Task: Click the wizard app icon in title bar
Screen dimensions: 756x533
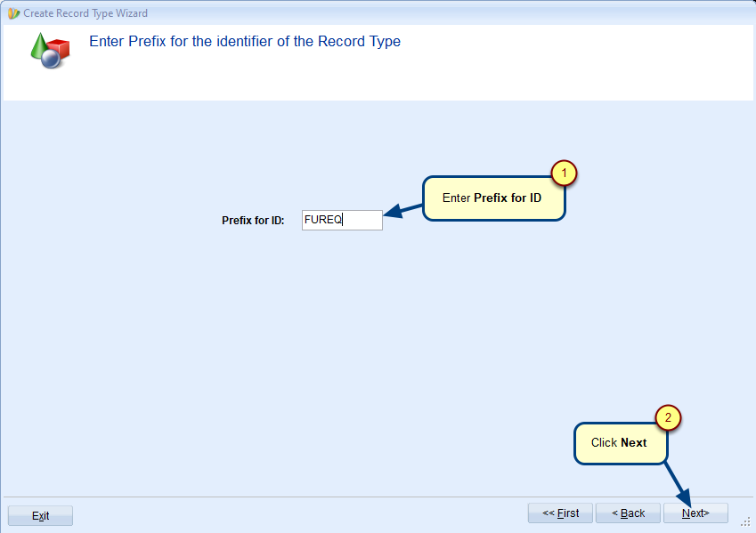Action: [x=13, y=13]
